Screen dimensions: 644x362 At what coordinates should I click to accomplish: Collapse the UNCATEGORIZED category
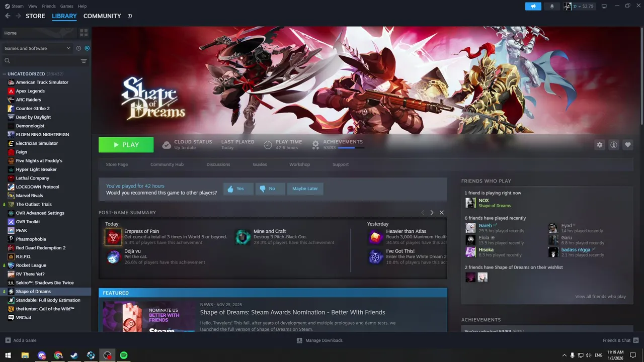4,74
